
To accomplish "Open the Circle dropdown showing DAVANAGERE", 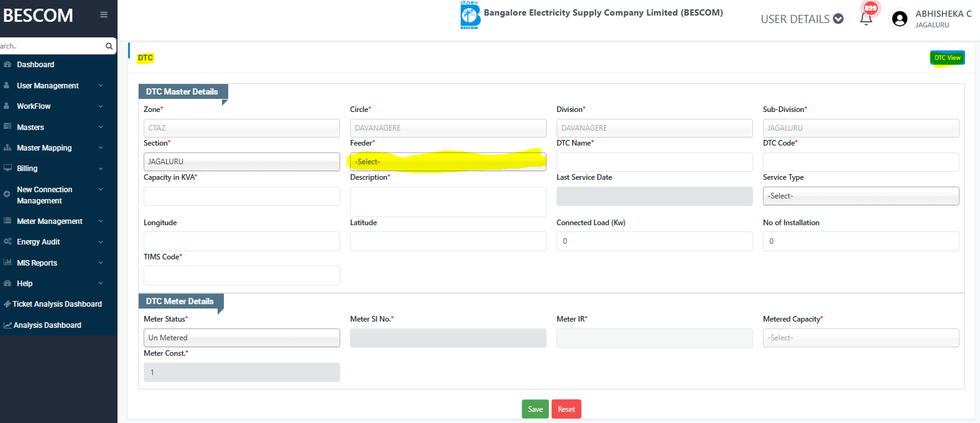I will 448,128.
